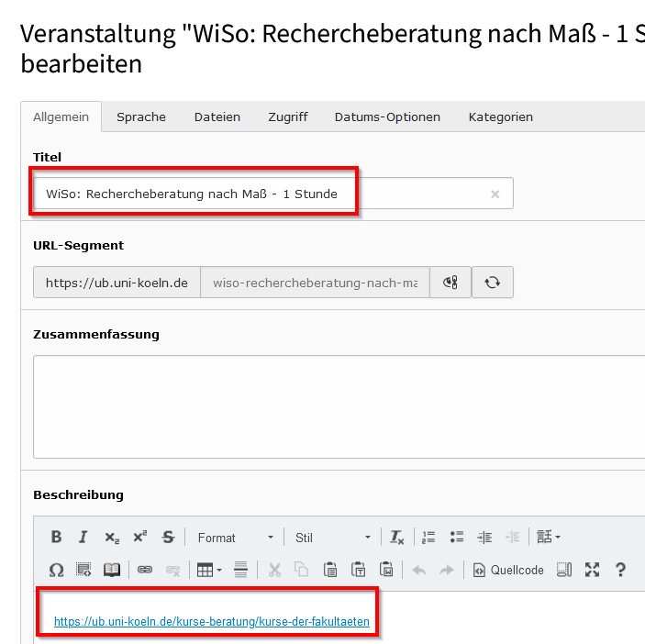
Task: Open the Stil dropdown
Action: (333, 538)
